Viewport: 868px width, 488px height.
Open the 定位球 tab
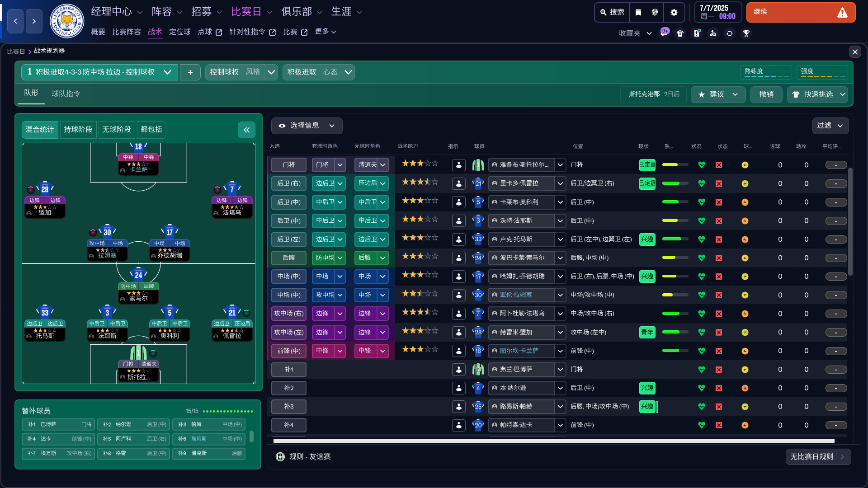(179, 32)
